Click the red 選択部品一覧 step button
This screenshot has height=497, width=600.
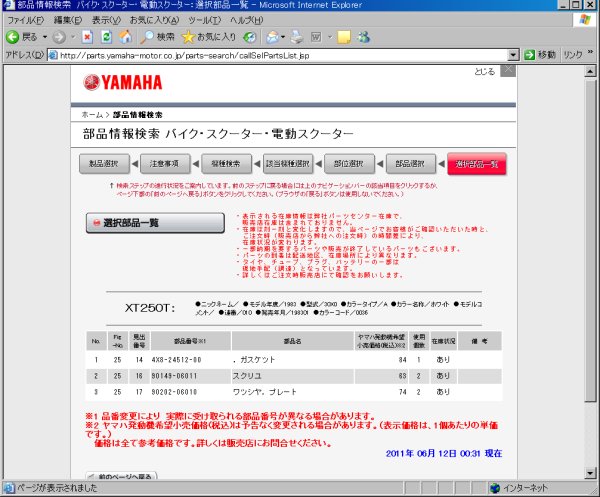(x=477, y=164)
